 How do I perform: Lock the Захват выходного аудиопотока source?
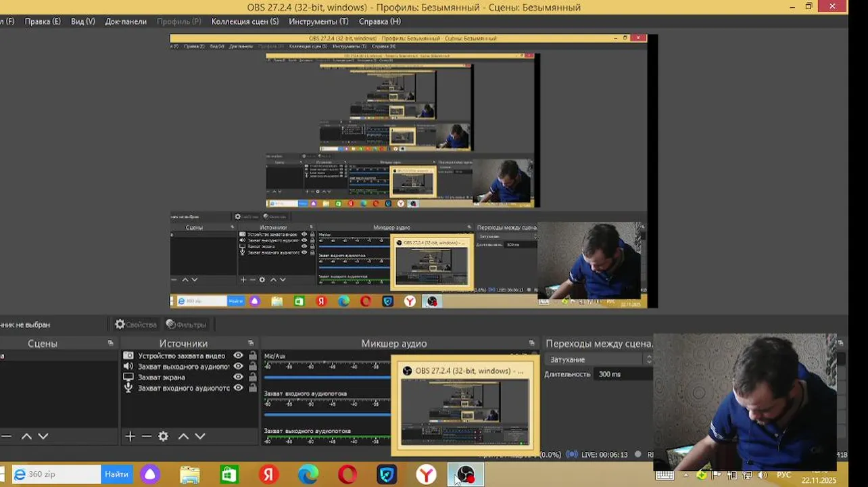tap(252, 367)
